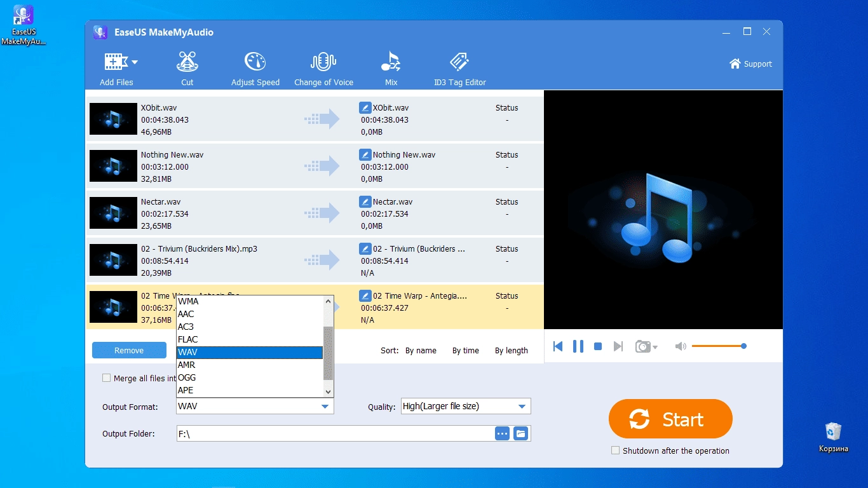868x488 pixels.
Task: Edit output name of Nothing New.wav
Action: pyautogui.click(x=365, y=155)
